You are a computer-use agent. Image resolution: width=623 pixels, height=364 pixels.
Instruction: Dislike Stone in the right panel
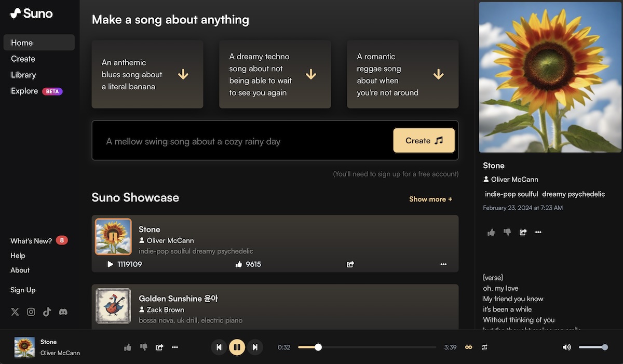(507, 232)
